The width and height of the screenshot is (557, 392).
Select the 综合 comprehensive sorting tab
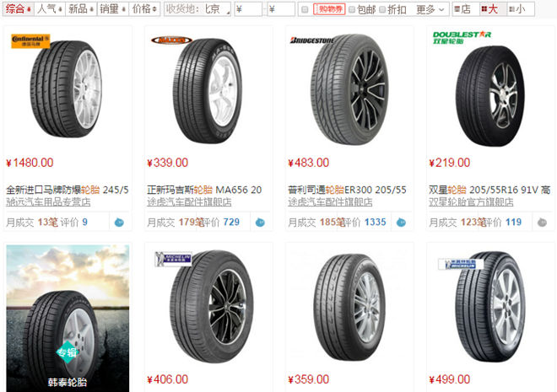(18, 9)
